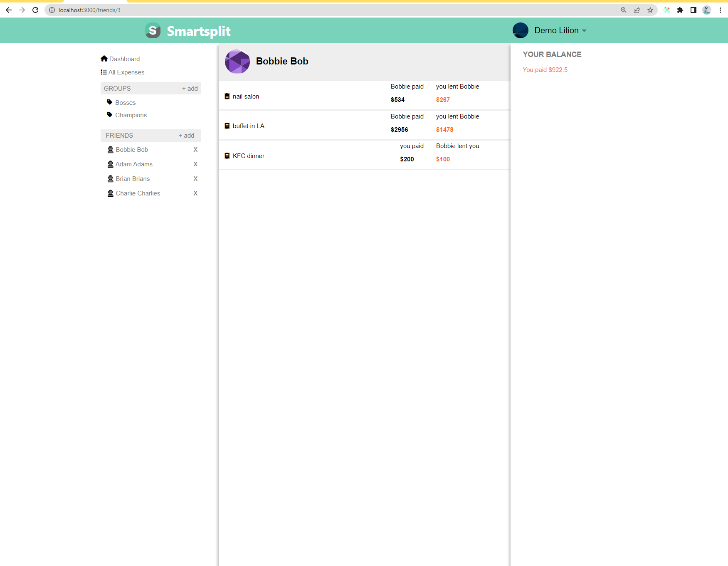Click person icon next to Brian Brians
728x566 pixels.
pyautogui.click(x=110, y=178)
